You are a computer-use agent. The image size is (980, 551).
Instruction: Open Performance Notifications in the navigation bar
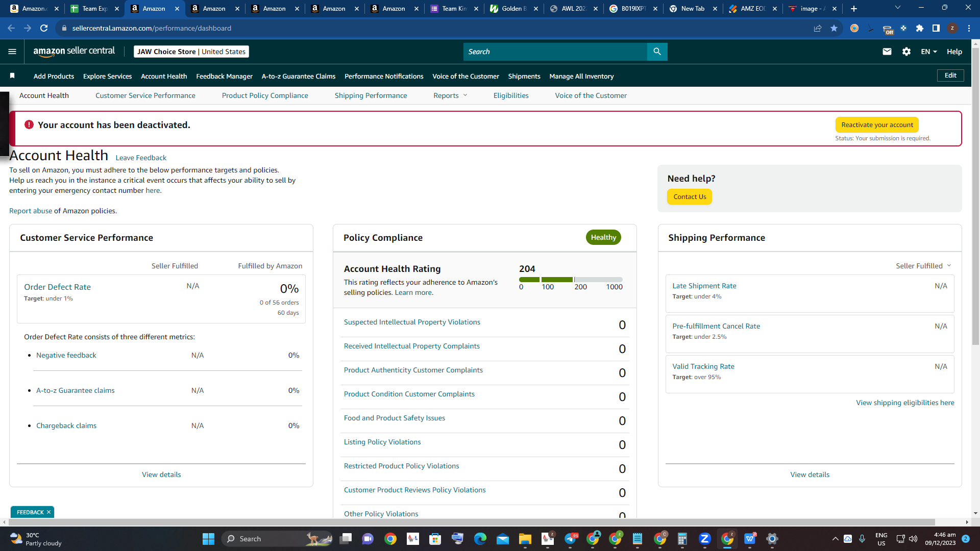click(384, 76)
